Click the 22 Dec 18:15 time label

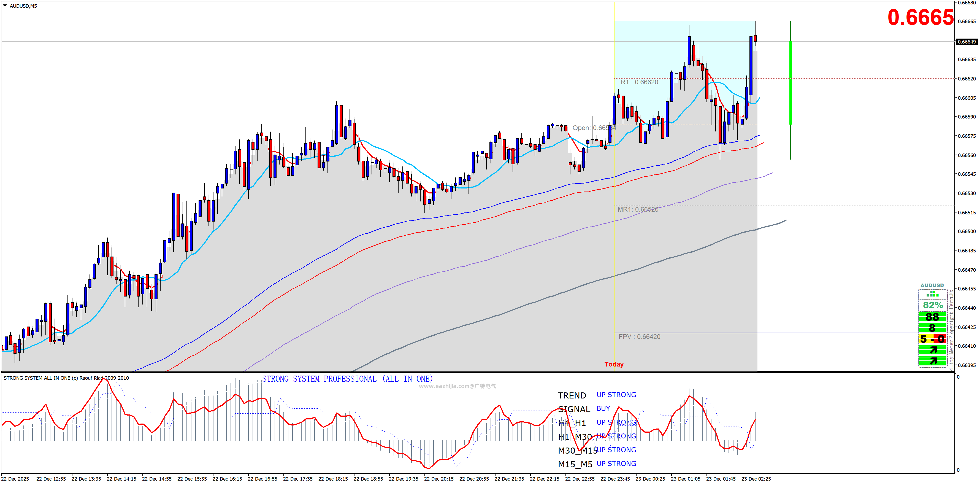click(x=333, y=479)
